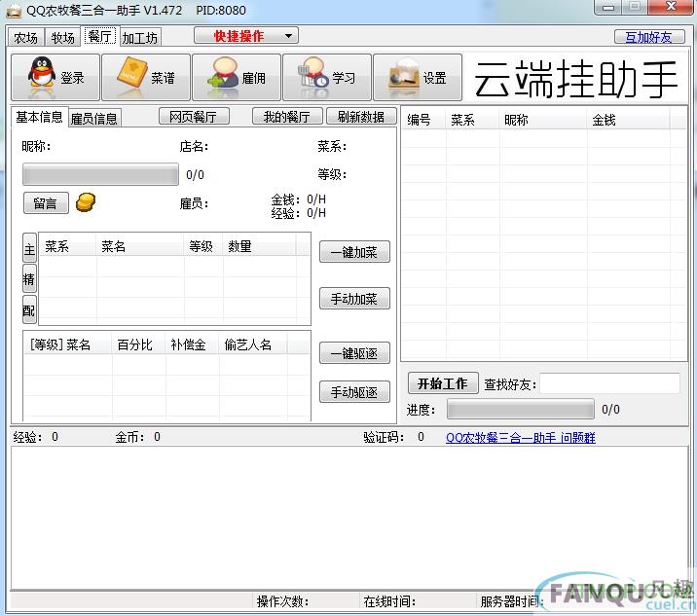The height and width of the screenshot is (616, 697).
Task: Click the 手动加菜 button
Action: tap(354, 298)
